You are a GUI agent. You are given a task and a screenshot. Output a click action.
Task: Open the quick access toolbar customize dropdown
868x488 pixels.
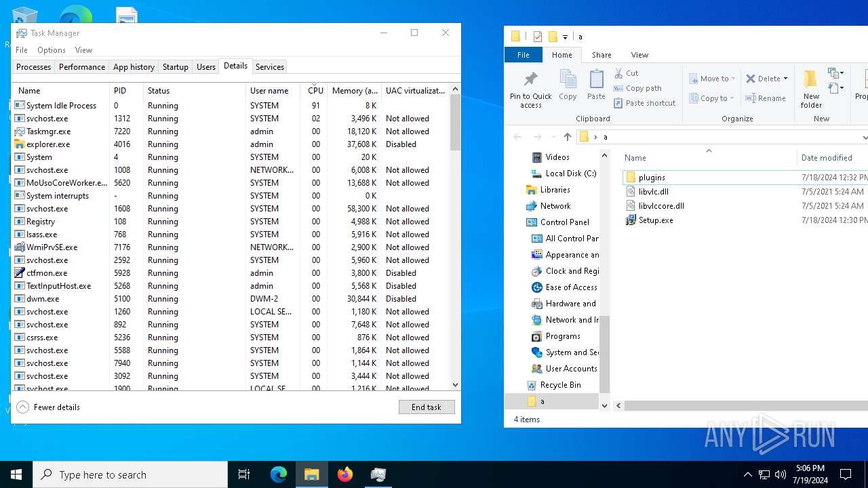(x=565, y=37)
